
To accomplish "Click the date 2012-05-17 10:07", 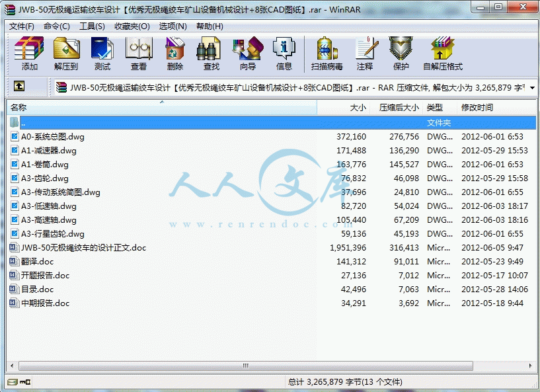I will click(494, 276).
